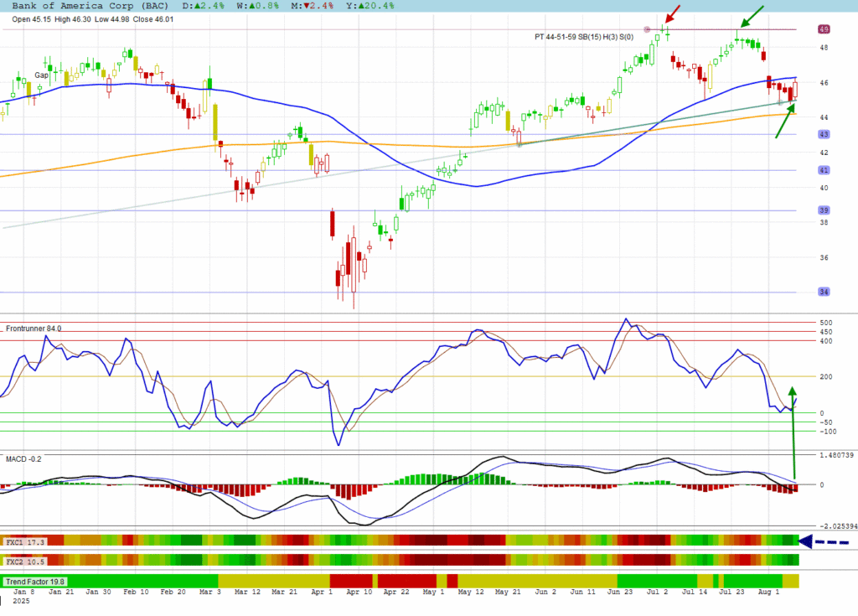Click the Jul 23 date label

point(731,592)
